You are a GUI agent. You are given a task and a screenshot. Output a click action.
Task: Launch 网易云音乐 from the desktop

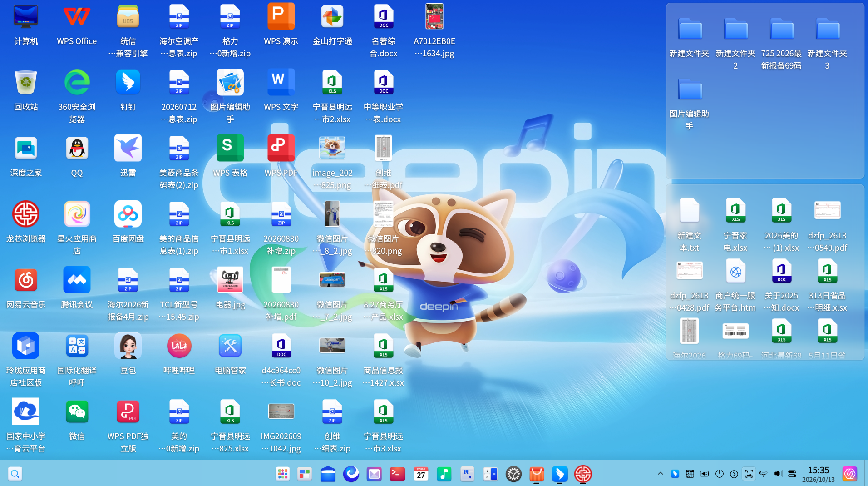(26, 280)
